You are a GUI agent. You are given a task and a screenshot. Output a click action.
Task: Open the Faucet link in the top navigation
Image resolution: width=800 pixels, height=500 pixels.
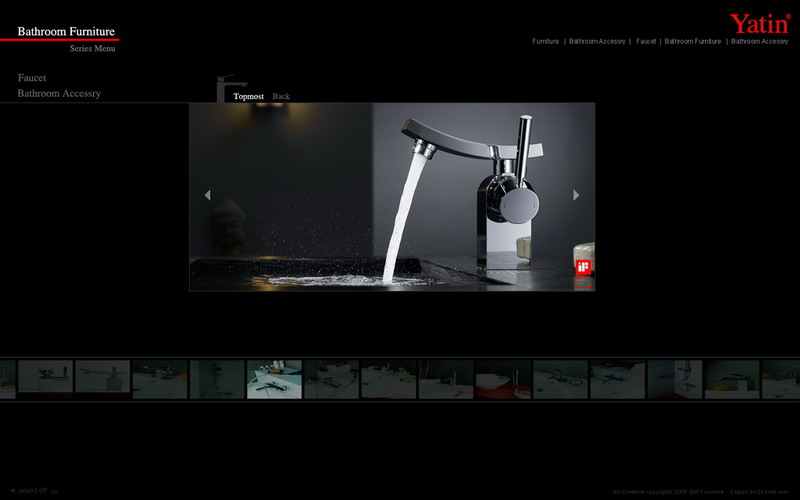click(646, 41)
